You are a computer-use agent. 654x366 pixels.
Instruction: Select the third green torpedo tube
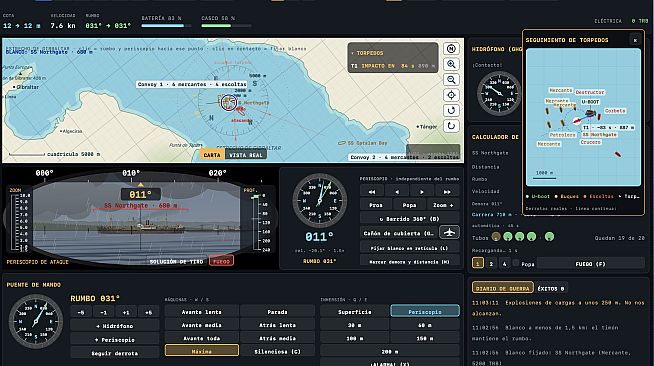pos(531,237)
